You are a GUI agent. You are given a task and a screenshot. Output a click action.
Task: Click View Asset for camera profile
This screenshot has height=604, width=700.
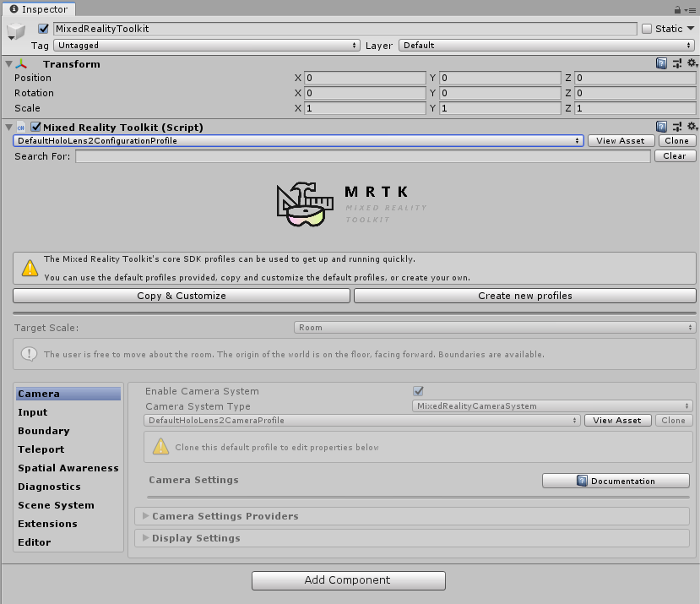[x=617, y=421]
